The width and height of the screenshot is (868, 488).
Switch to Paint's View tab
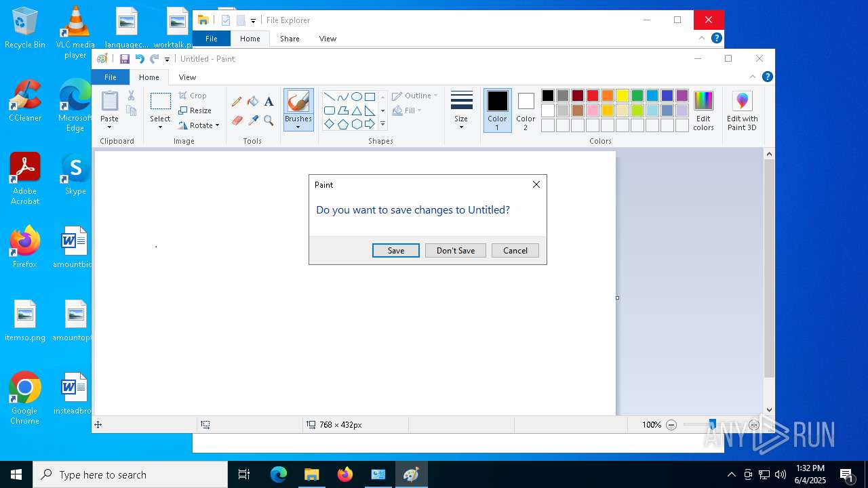(x=187, y=77)
